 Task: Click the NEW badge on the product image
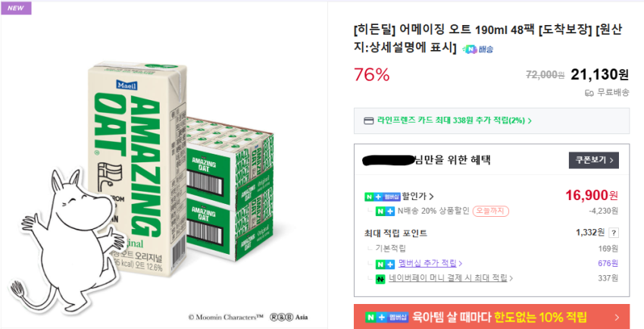click(16, 8)
